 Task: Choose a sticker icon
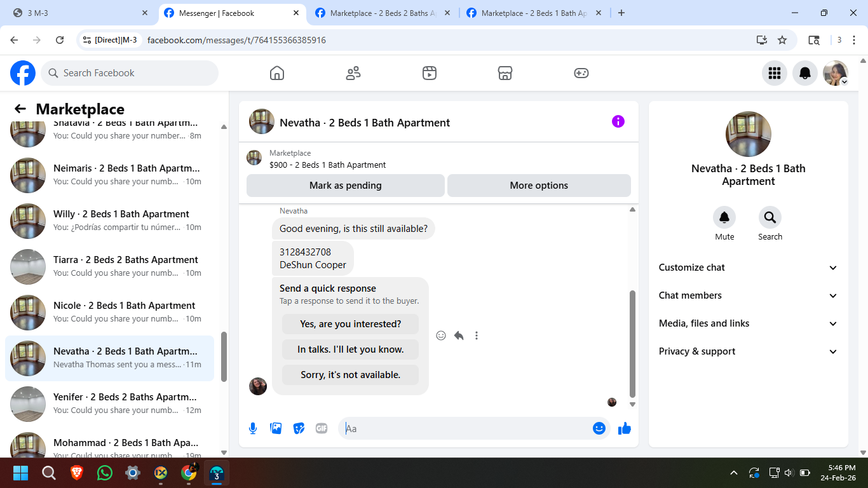(x=299, y=428)
